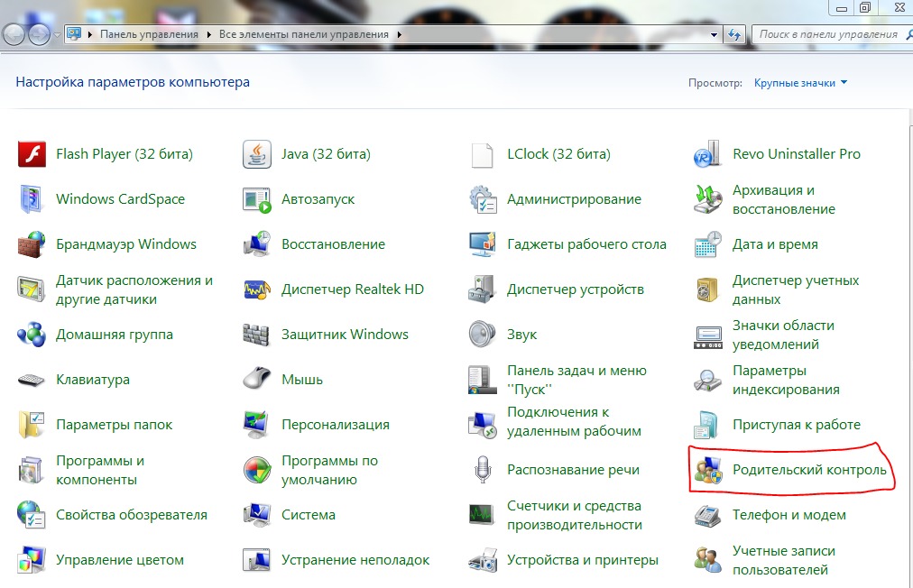Click Все элементы панели управления breadcrumb
The height and width of the screenshot is (588, 913).
tap(303, 34)
